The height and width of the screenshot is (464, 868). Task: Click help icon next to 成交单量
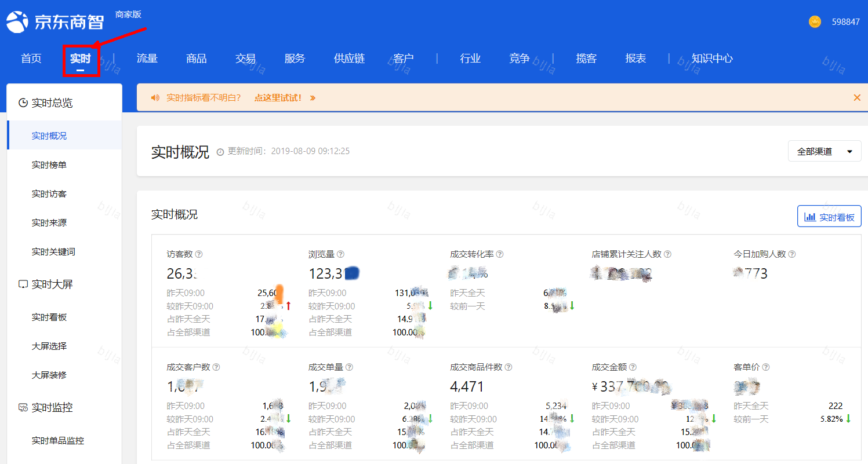pyautogui.click(x=349, y=367)
